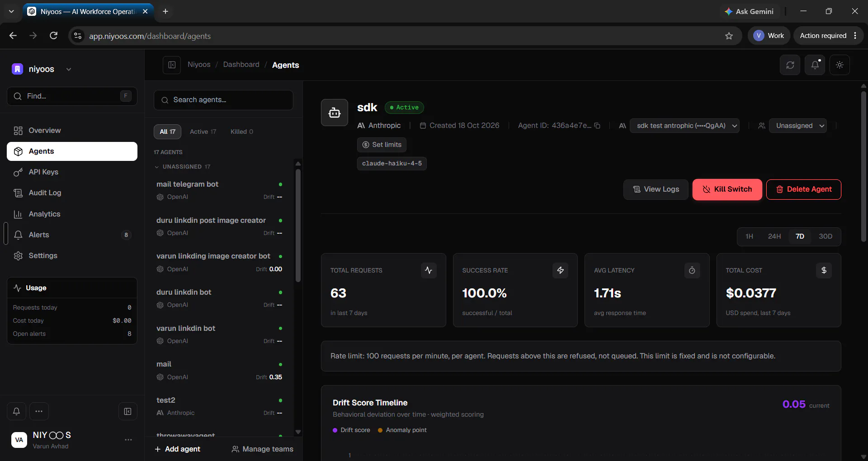
Task: Click the browser address bar URL
Action: click(x=150, y=36)
